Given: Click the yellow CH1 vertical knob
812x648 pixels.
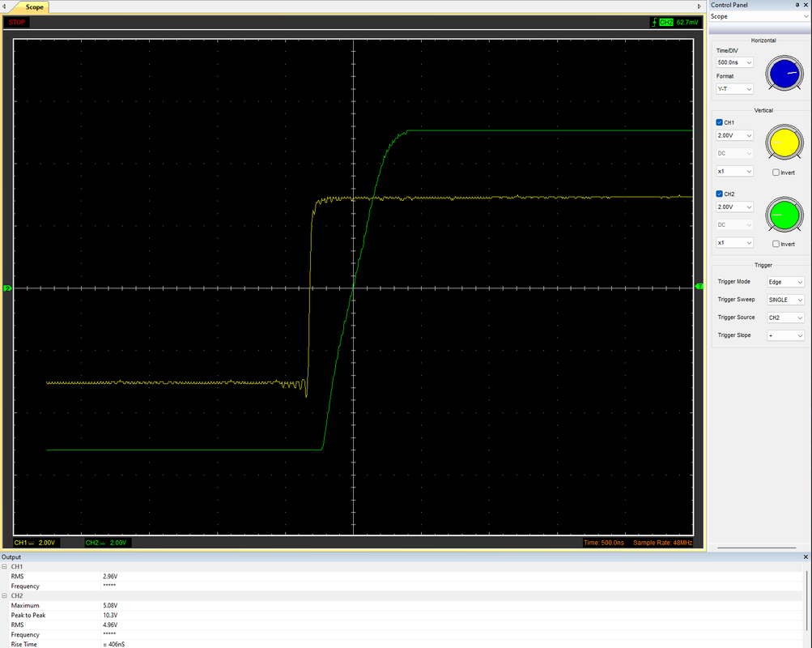Looking at the screenshot, I should pos(784,143).
